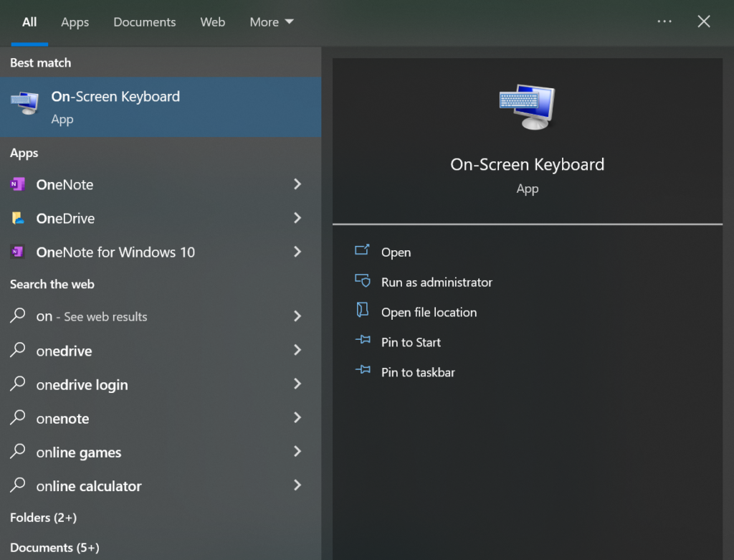
Task: Open the three-dot options menu
Action: point(664,22)
